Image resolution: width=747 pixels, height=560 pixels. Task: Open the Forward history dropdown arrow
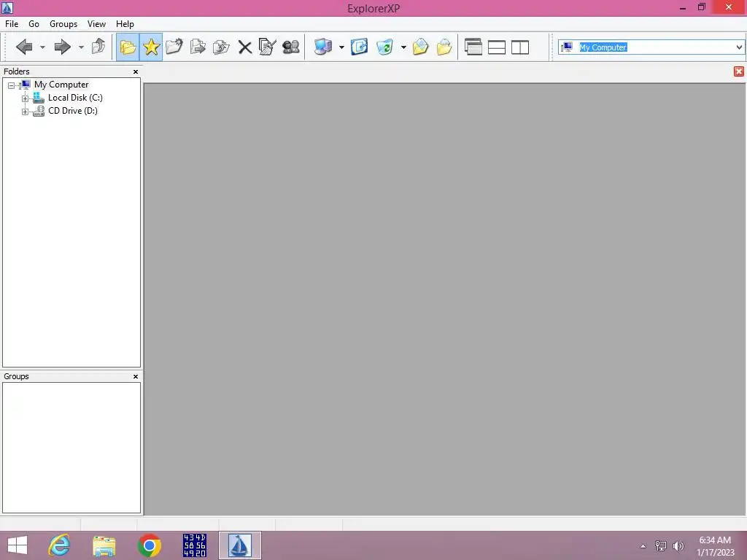tap(81, 47)
